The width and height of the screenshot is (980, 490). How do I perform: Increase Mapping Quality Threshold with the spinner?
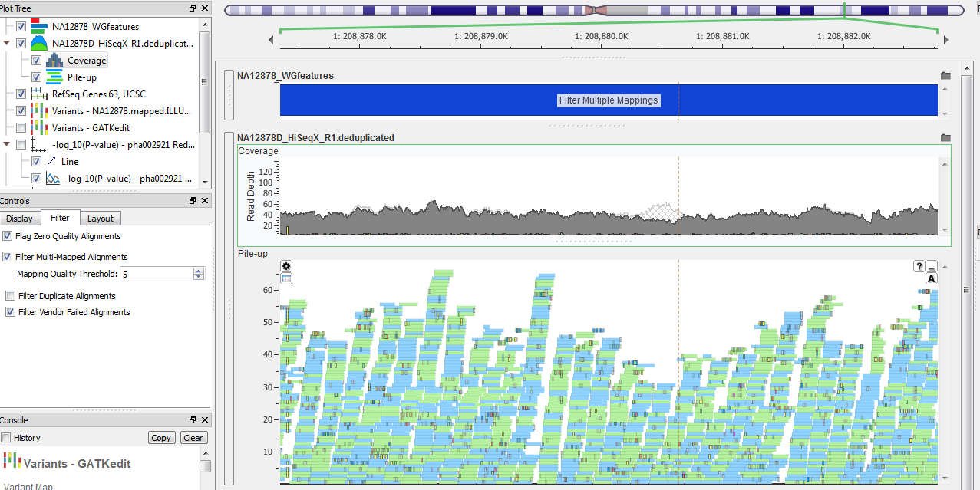pyautogui.click(x=198, y=270)
